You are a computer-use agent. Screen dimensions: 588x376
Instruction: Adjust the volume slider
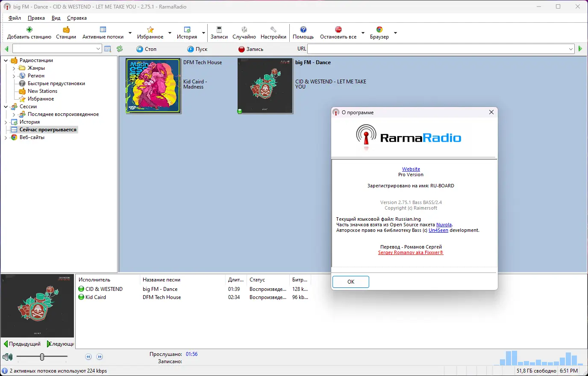41,356
